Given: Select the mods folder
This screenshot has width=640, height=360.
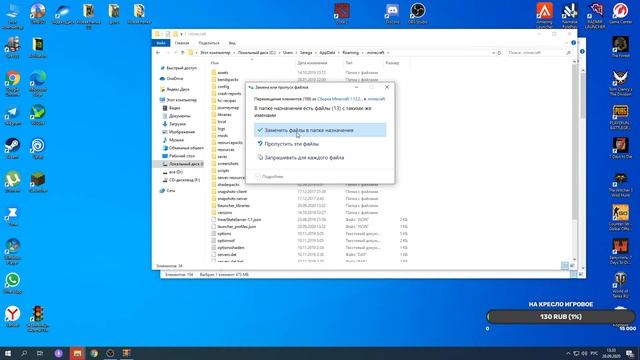Looking at the screenshot, I should 222,136.
